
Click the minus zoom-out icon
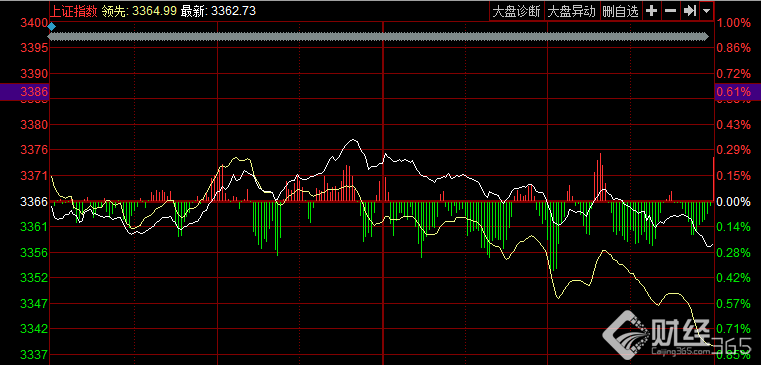click(x=670, y=11)
